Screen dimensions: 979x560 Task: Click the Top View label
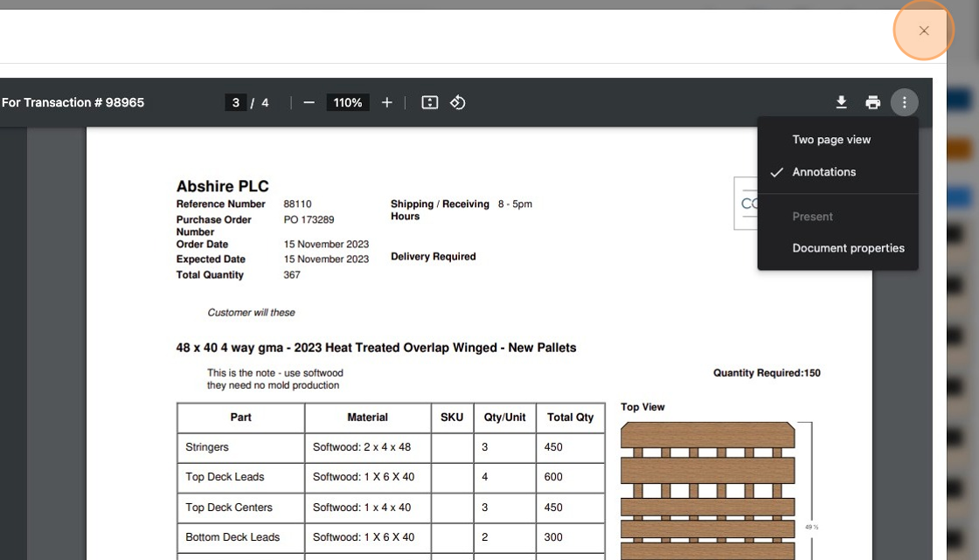coord(642,407)
